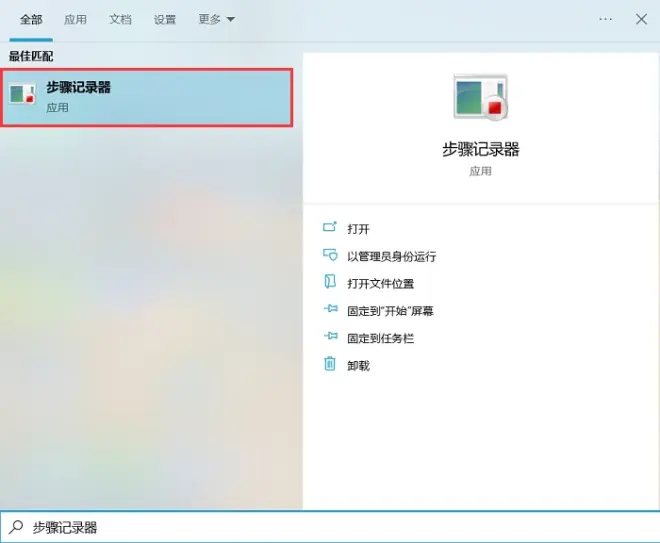
Task: Switch to the 应用 filter tab
Action: (75, 19)
